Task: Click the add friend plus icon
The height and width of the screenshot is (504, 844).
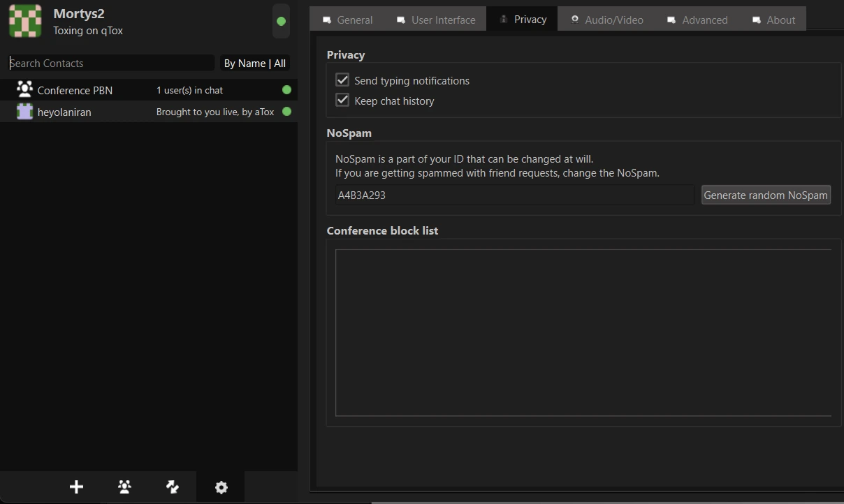Action: [77, 487]
